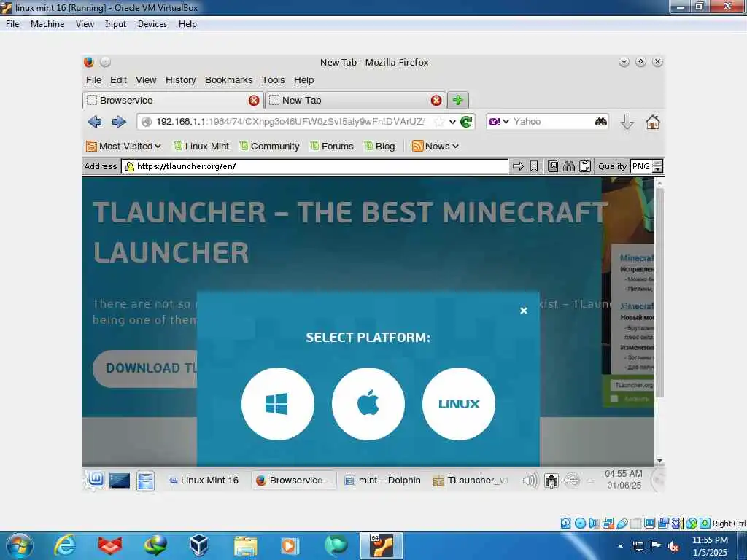Reload the page with the green refresh icon
747x560 pixels.
pyautogui.click(x=466, y=122)
